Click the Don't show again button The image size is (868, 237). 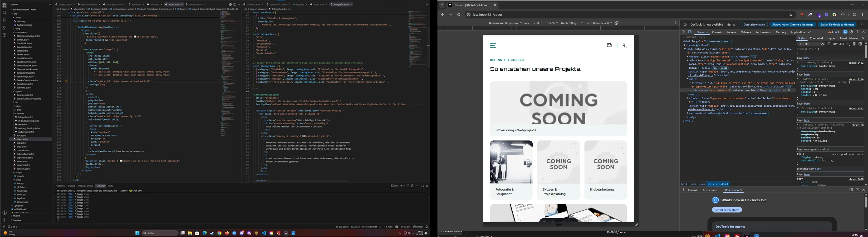[754, 24]
